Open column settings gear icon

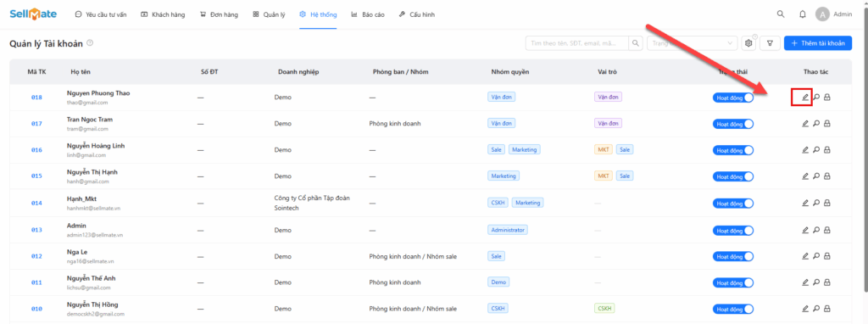748,43
